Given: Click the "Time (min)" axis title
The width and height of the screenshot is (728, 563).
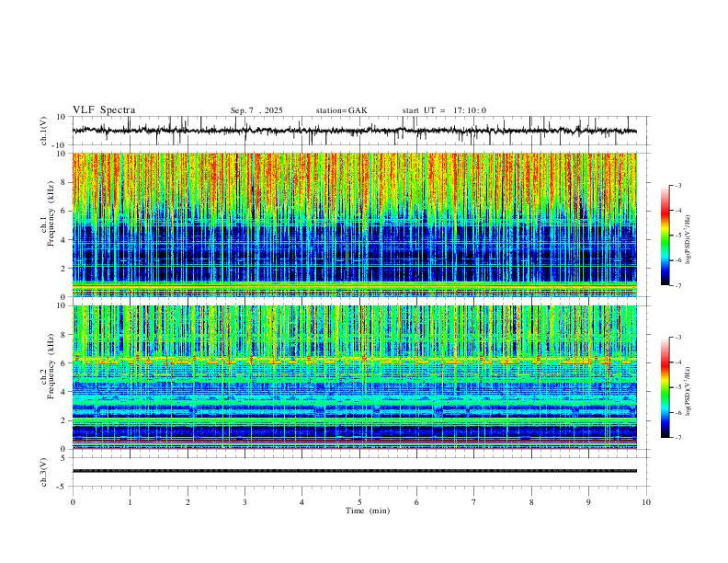Looking at the screenshot, I should tap(368, 511).
